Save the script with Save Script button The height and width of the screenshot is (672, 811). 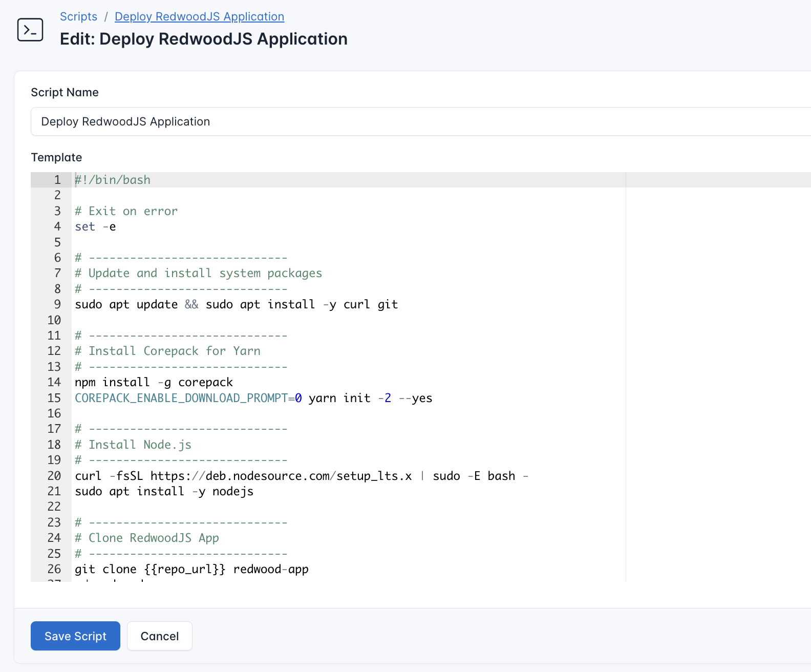pos(75,636)
